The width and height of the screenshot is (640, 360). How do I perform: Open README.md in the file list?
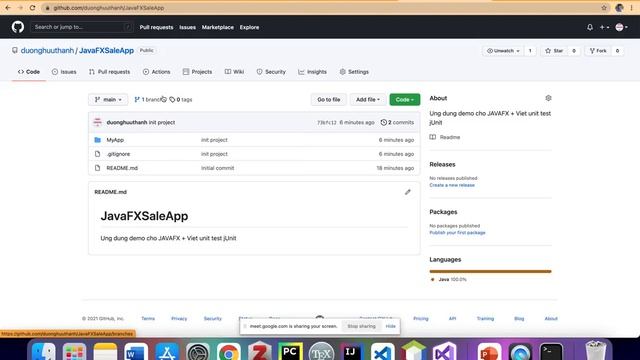[122, 168]
